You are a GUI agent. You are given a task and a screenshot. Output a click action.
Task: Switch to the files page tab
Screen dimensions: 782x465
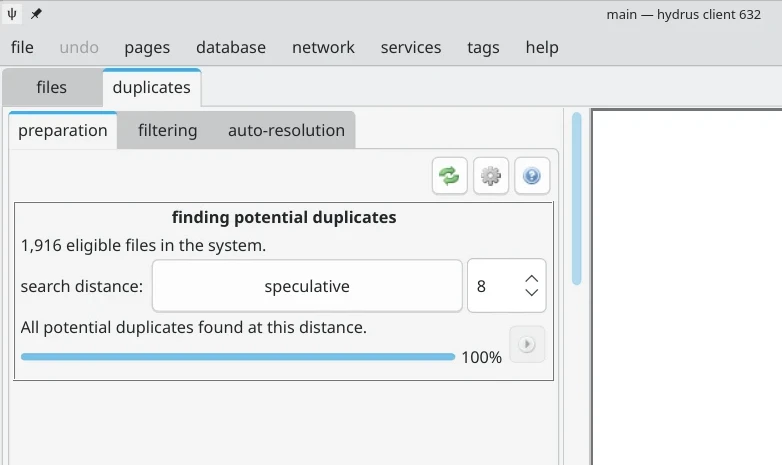tap(51, 87)
